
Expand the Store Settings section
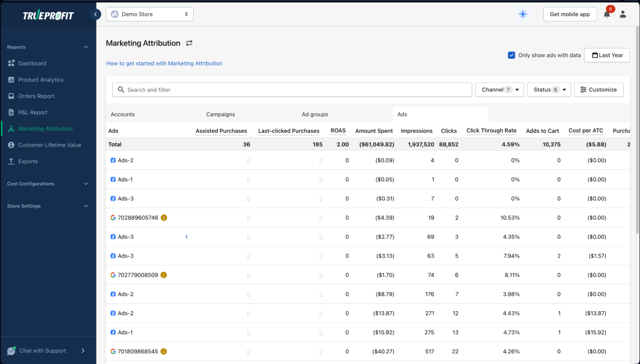pyautogui.click(x=86, y=206)
